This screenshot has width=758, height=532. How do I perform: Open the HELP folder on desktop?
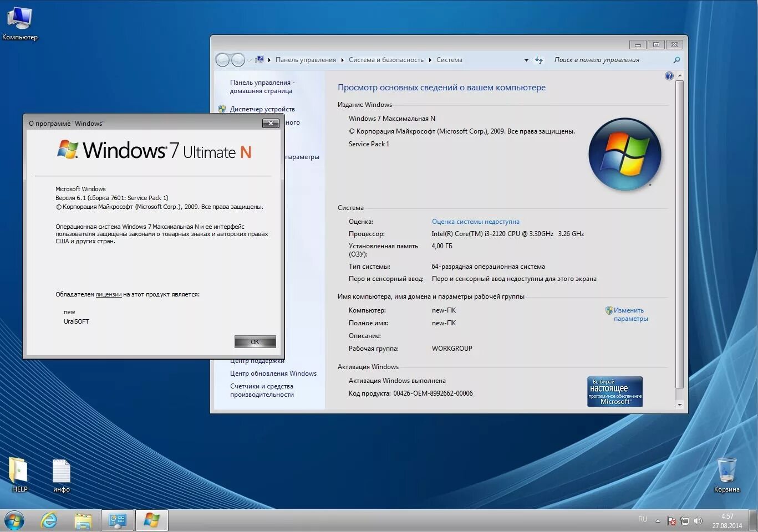tap(19, 475)
